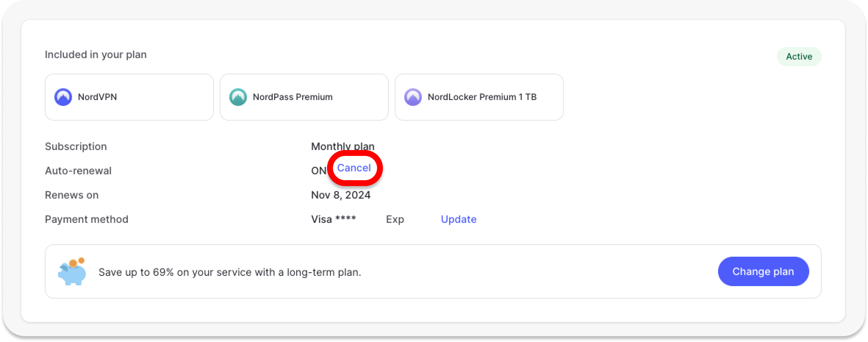Click the 'Save up to 69%' promo text
This screenshot has height=342, width=868.
[230, 272]
